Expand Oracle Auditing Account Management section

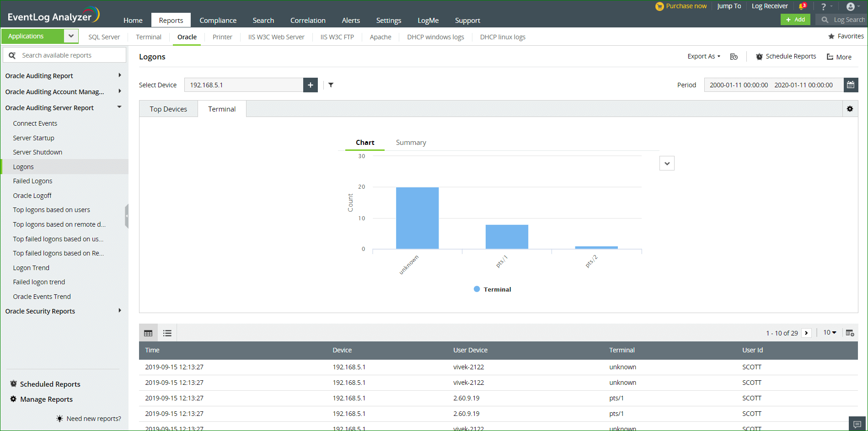pyautogui.click(x=120, y=91)
